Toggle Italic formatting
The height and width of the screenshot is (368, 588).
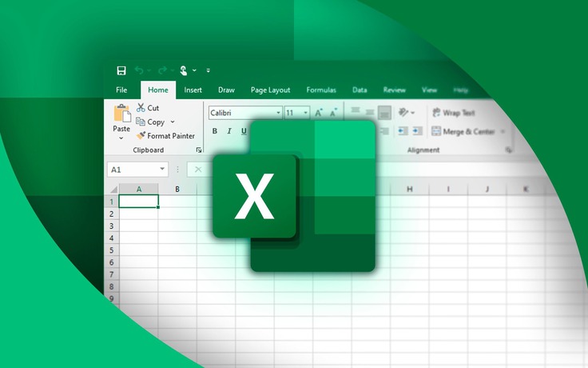229,131
